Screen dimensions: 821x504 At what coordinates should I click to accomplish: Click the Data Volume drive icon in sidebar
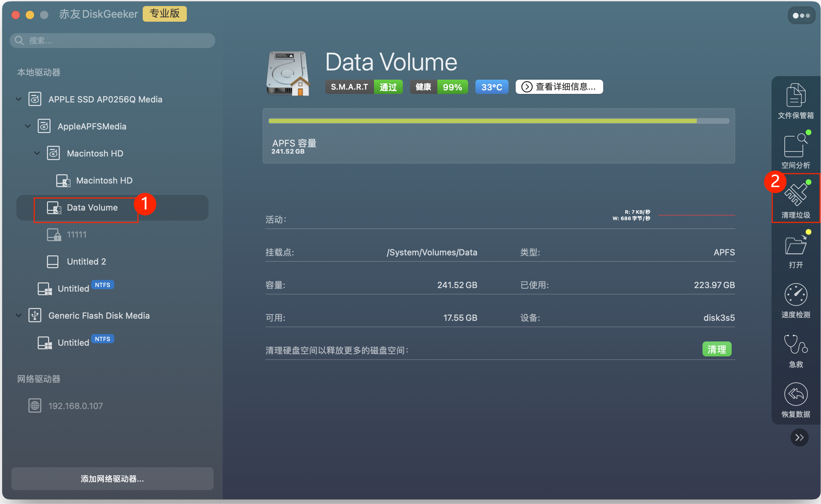coord(54,208)
